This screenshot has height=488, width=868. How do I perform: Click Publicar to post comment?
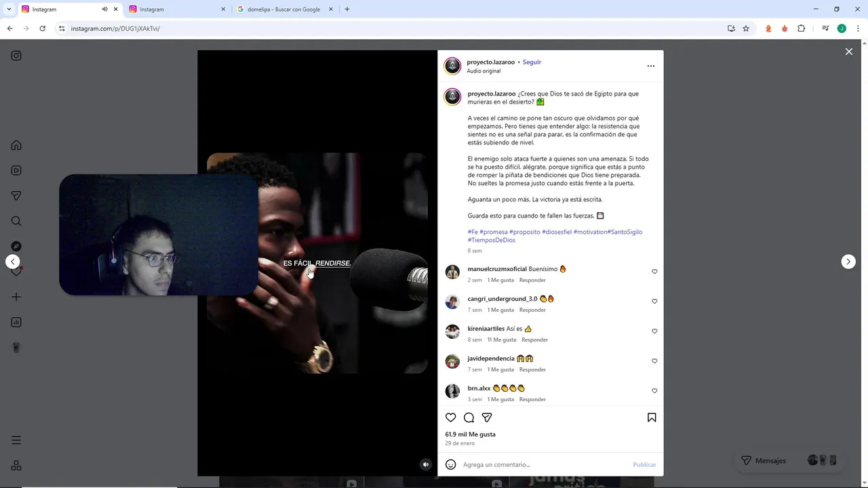pos(644,464)
